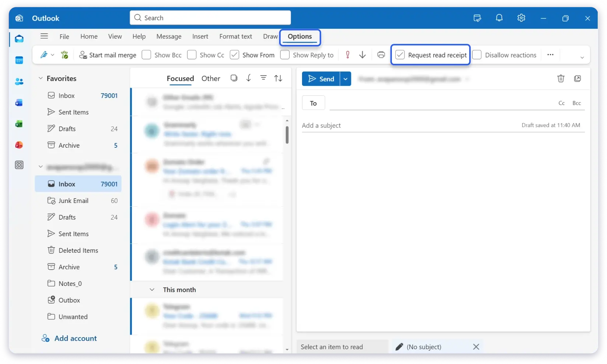The height and width of the screenshot is (364, 607).
Task: Click the Editor pen icon in ribbon
Action: (44, 55)
